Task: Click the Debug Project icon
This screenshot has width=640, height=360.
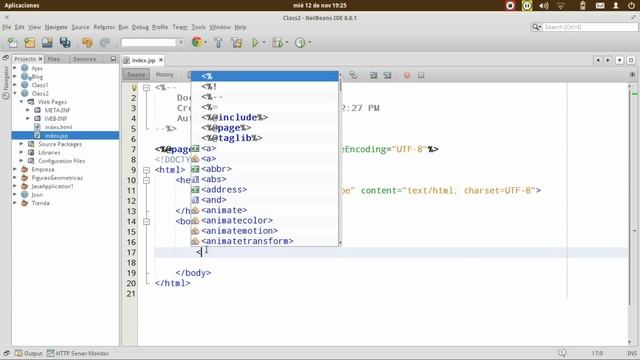Action: [x=278, y=42]
